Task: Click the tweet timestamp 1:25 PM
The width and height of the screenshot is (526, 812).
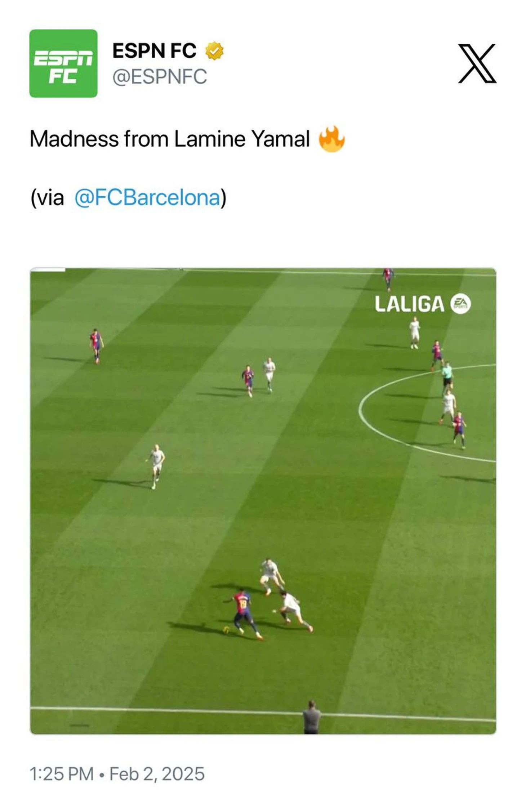Action: click(61, 774)
